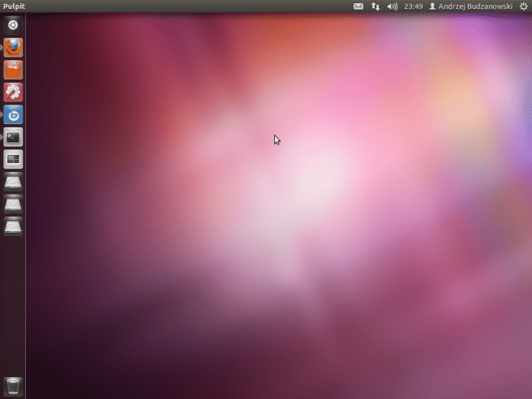Screen dimensions: 532x399
Task: Click the 23:49 clock to show calendar
Action: point(413,6)
